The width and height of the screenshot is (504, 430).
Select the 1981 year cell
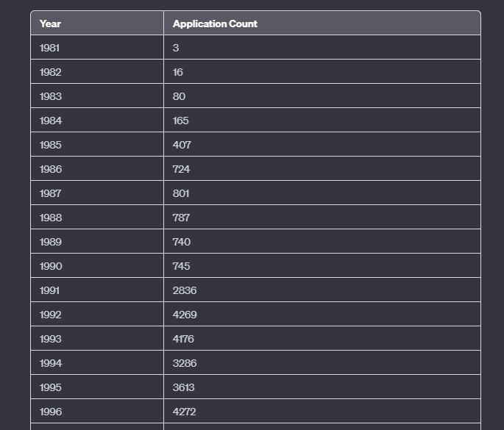pos(49,48)
